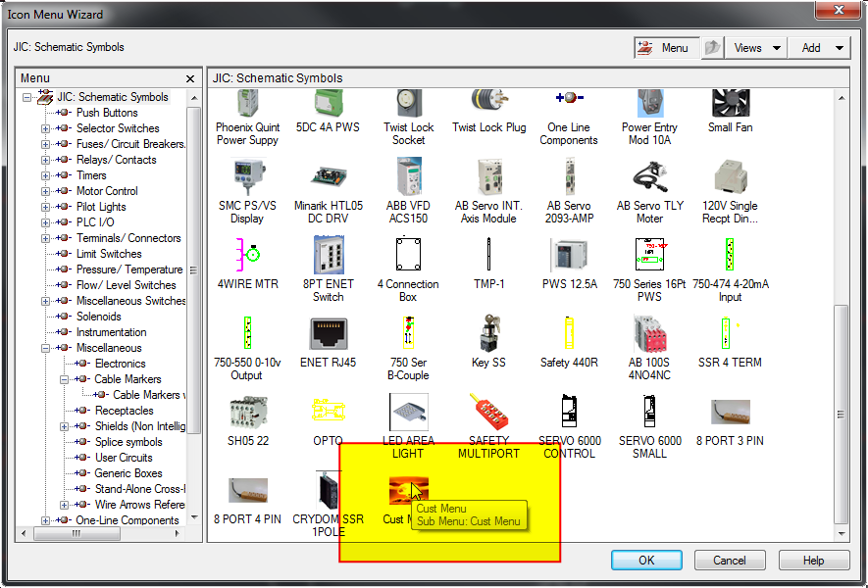The width and height of the screenshot is (868, 588).
Task: Pick the OPTO symbol
Action: pos(329,412)
